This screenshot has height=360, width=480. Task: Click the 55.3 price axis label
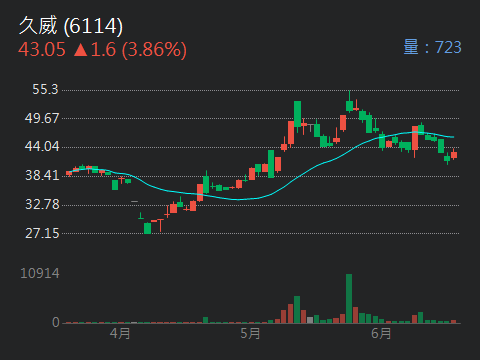45,89
